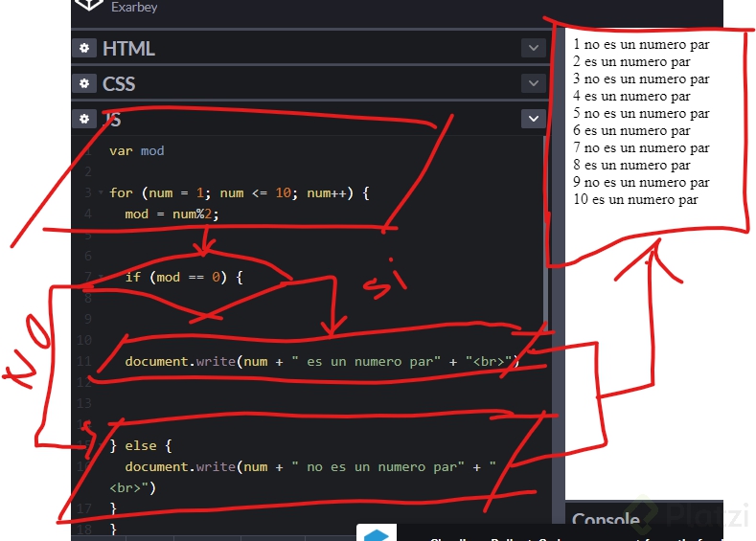Click the HTML panel title
This screenshot has width=756, height=541.
click(128, 49)
